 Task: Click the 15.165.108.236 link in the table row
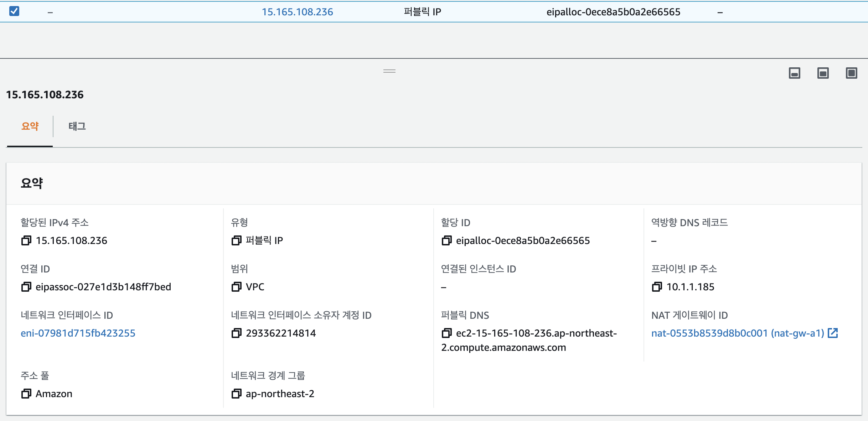[x=297, y=12]
